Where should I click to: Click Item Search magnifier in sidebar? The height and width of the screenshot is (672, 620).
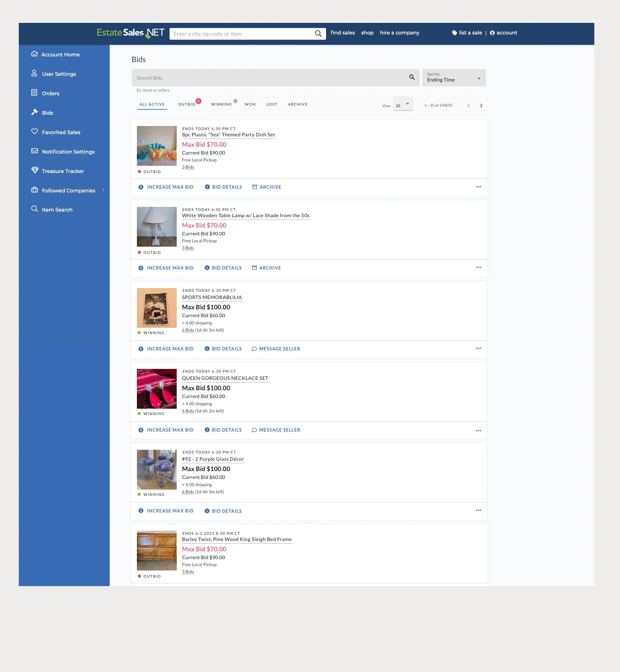pos(34,209)
